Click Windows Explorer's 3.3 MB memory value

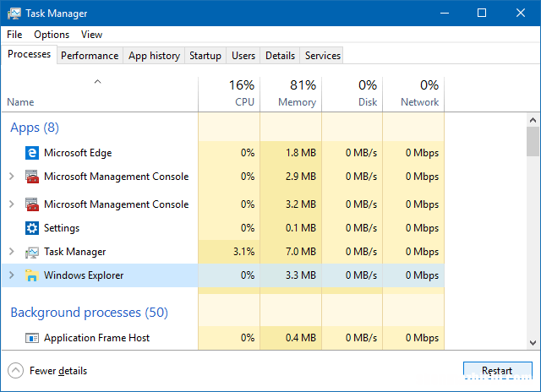301,275
